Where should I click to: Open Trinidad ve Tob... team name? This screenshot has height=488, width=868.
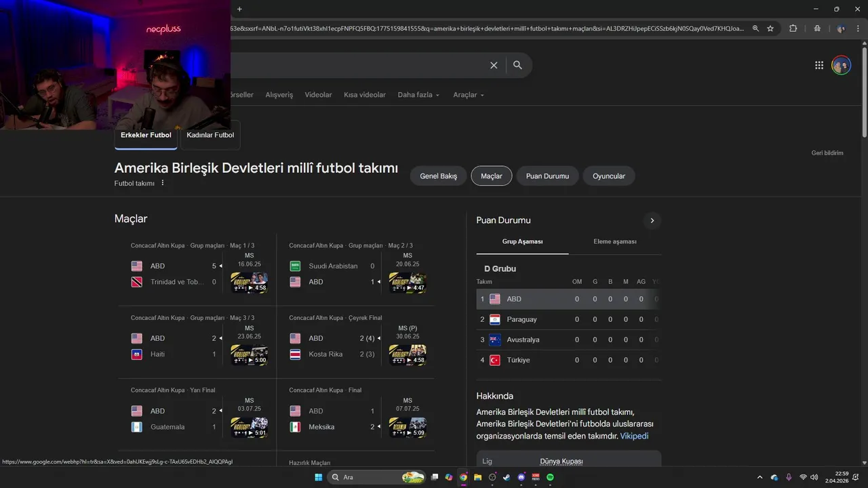coord(176,282)
